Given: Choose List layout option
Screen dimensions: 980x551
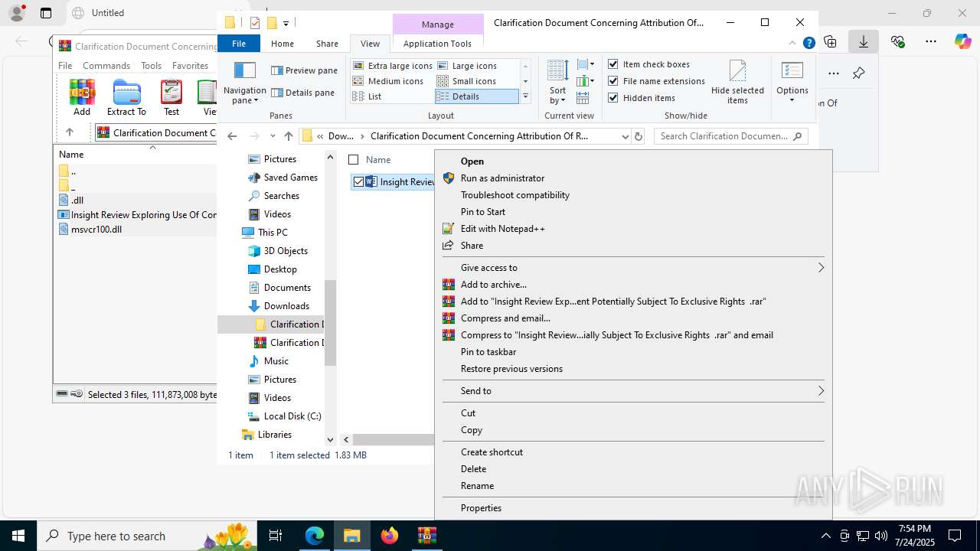Looking at the screenshot, I should pos(367,96).
